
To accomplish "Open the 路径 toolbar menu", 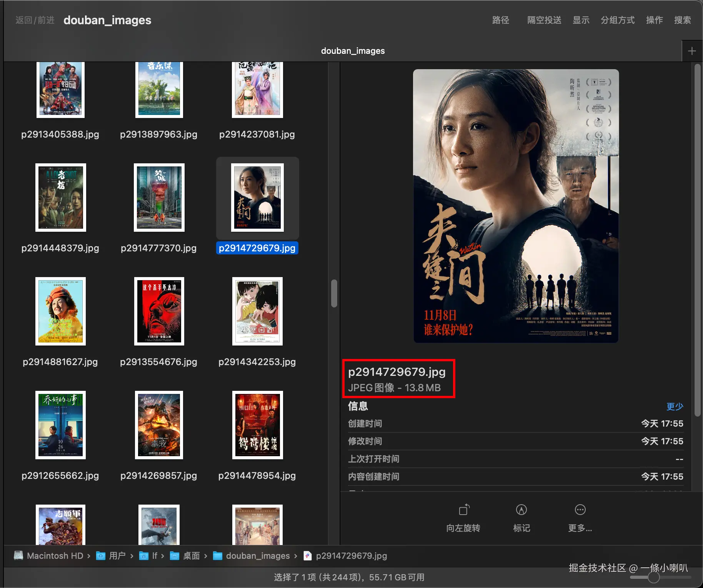I will coord(501,20).
